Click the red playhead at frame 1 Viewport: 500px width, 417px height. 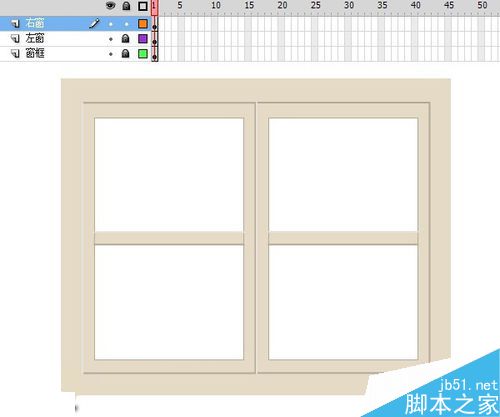154,7
